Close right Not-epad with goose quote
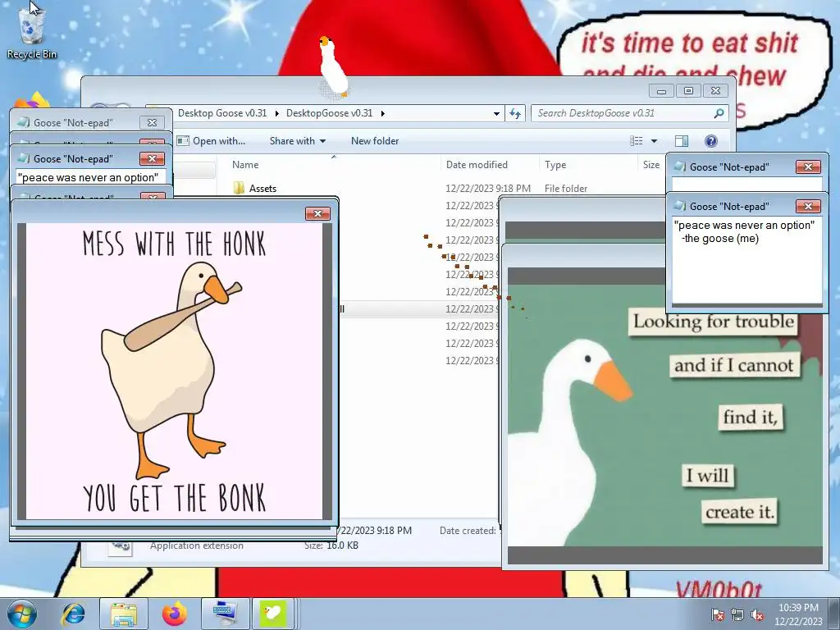840x630 pixels. click(808, 206)
